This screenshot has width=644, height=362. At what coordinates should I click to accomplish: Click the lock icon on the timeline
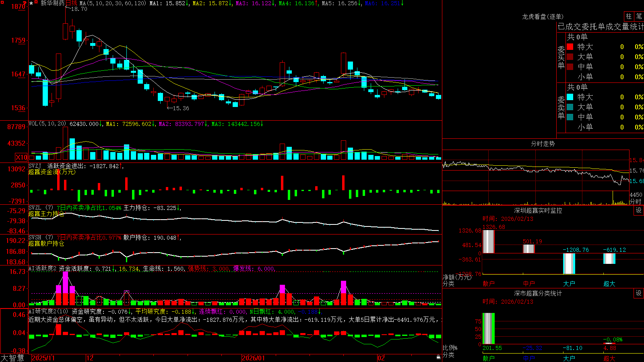point(438,357)
